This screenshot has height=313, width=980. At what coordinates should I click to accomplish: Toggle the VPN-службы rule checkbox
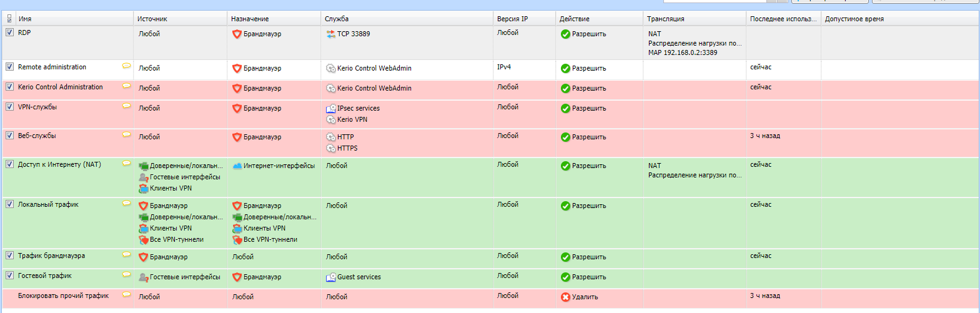point(9,107)
